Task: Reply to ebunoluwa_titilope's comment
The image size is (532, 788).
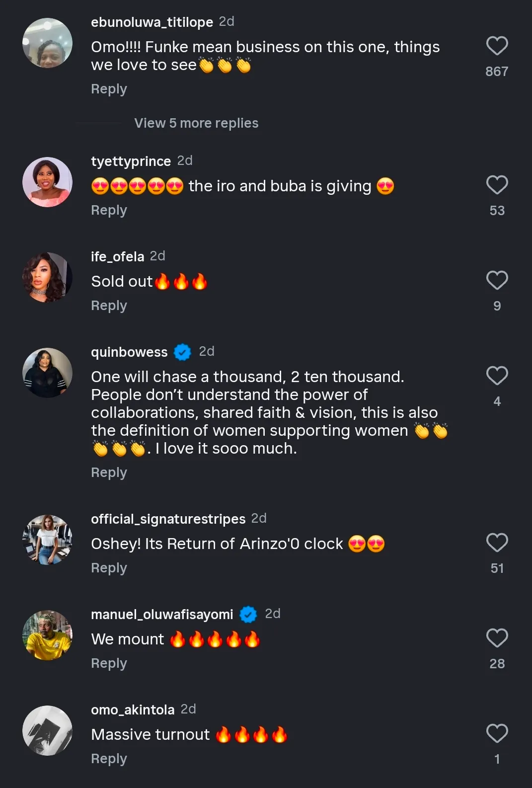Action: 109,89
